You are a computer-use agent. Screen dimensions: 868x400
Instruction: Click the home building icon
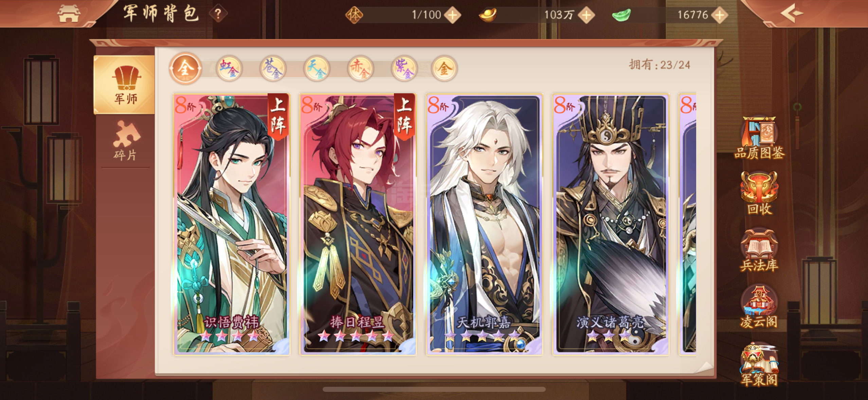click(69, 14)
